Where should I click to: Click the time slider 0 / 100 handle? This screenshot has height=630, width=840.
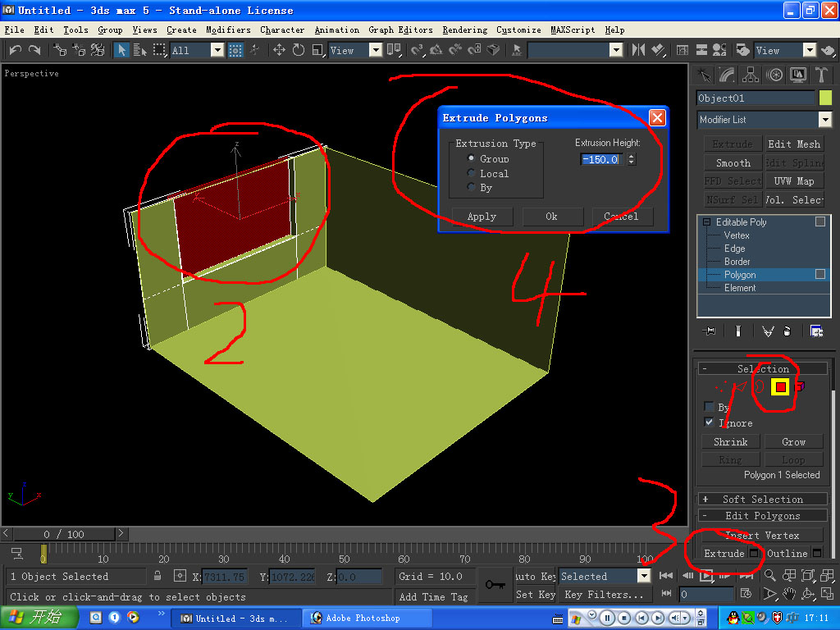64,533
